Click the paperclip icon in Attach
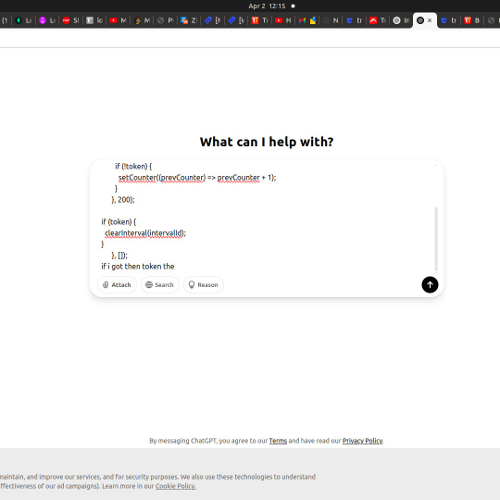The image size is (500, 500). pyautogui.click(x=105, y=285)
